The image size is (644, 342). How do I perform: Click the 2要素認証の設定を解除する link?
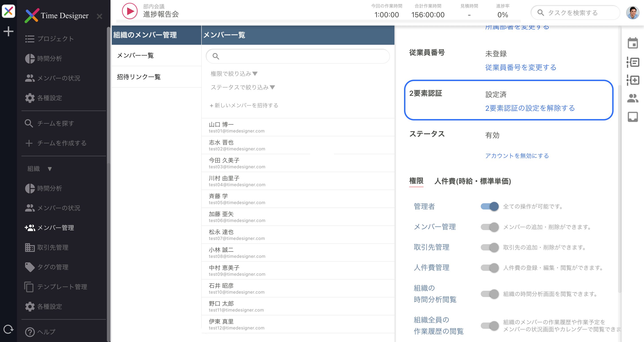(530, 108)
